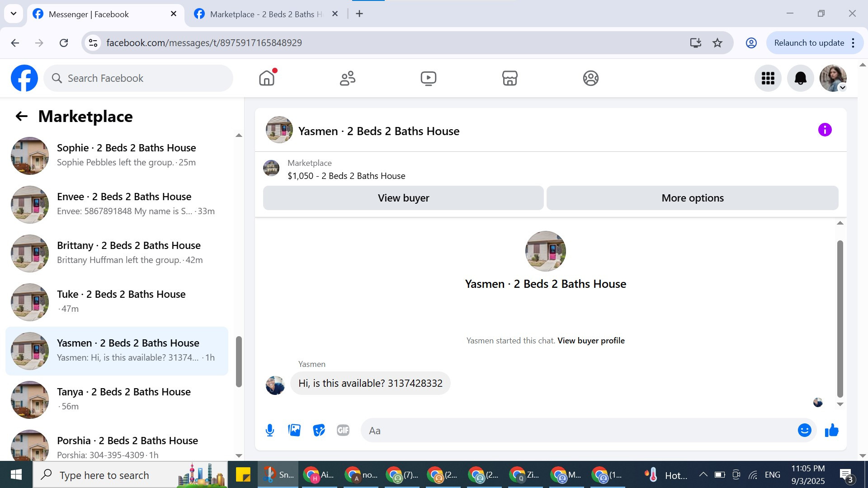This screenshot has width=868, height=488.
Task: Open Sophie's 2 Beds 2 Baths conversation
Action: [x=117, y=155]
